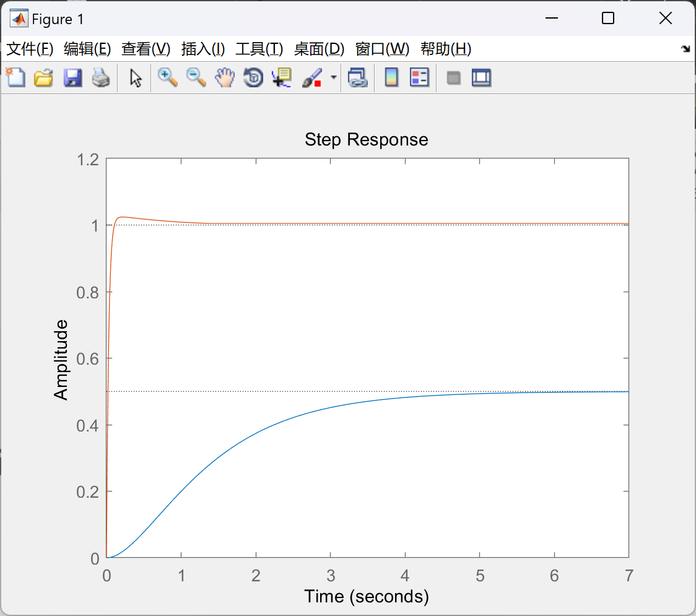Click the dock figure arrow icon

[x=685, y=49]
